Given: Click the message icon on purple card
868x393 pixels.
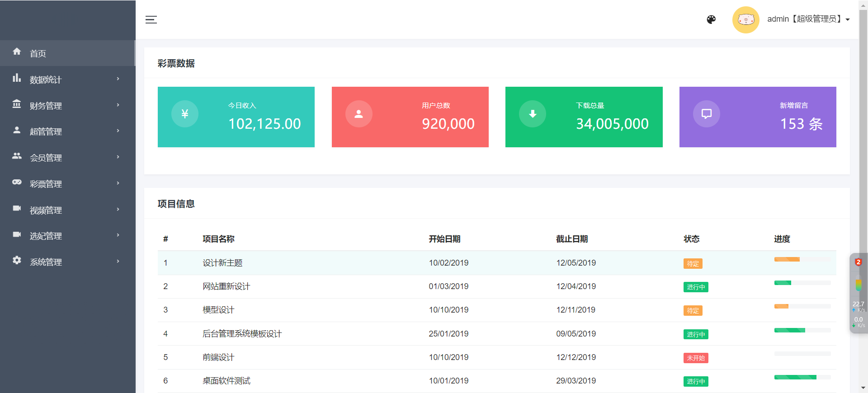Looking at the screenshot, I should [706, 114].
